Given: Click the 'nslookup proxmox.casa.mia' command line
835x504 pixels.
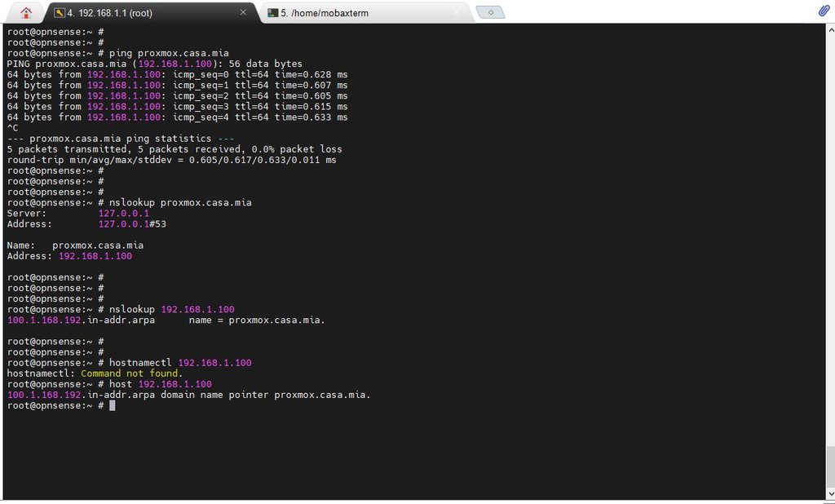Looking at the screenshot, I should coord(130,202).
